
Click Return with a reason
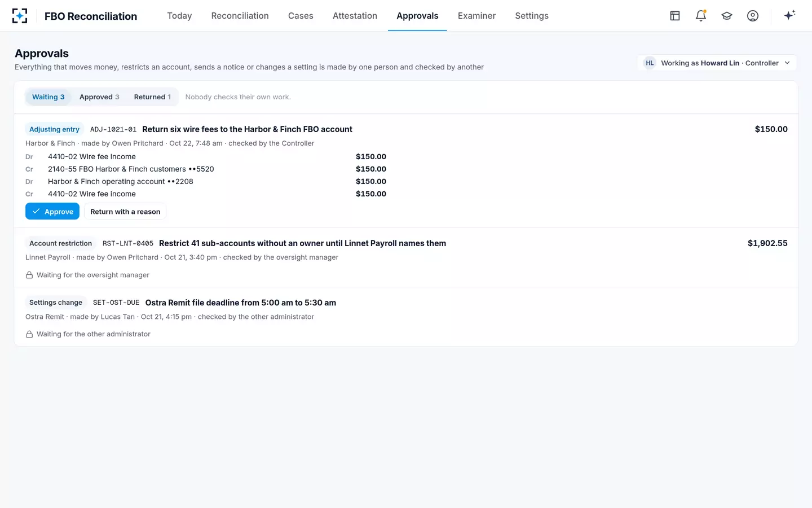(125, 212)
